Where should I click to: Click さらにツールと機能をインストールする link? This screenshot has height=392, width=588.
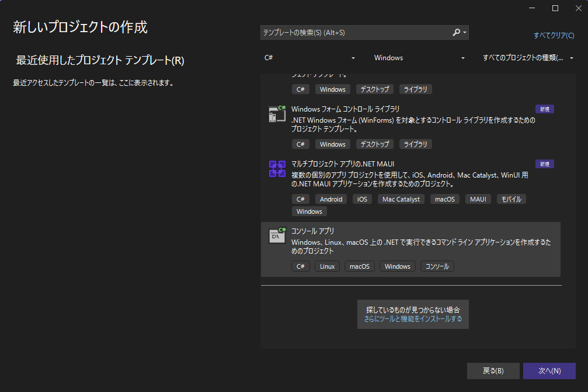tap(412, 320)
